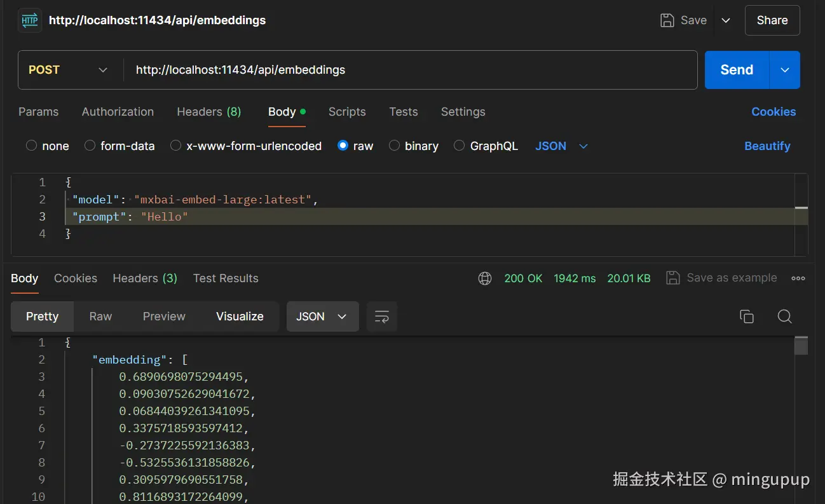This screenshot has width=825, height=504.
Task: Click Save as example icon
Action: [672, 278]
